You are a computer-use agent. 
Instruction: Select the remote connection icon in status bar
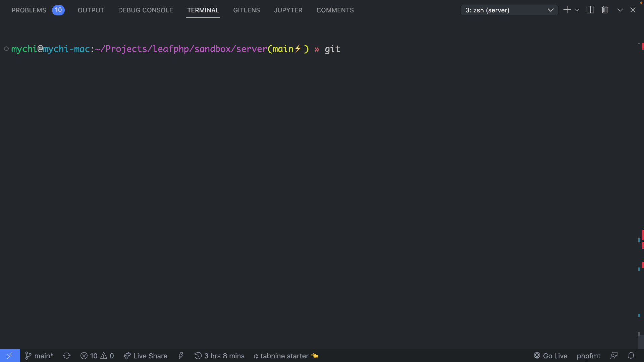(9, 356)
